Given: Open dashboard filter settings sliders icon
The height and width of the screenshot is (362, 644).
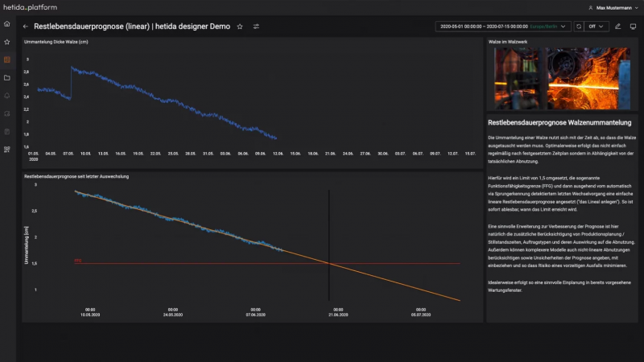Looking at the screenshot, I should point(256,27).
